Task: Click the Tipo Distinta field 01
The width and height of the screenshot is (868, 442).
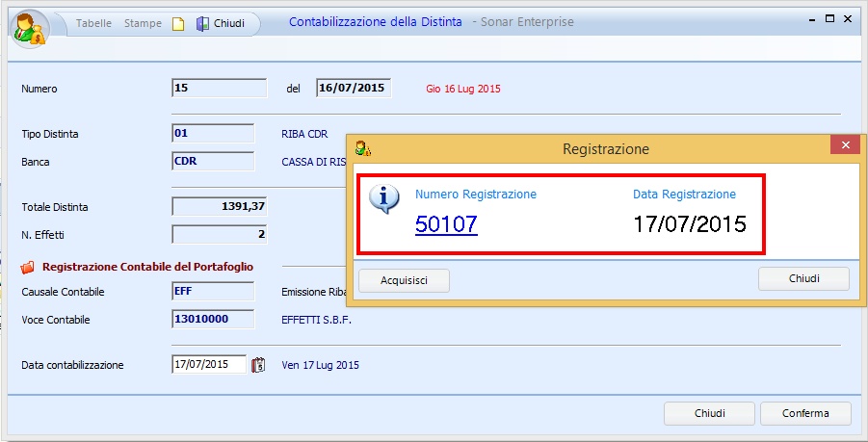Action: pos(213,134)
